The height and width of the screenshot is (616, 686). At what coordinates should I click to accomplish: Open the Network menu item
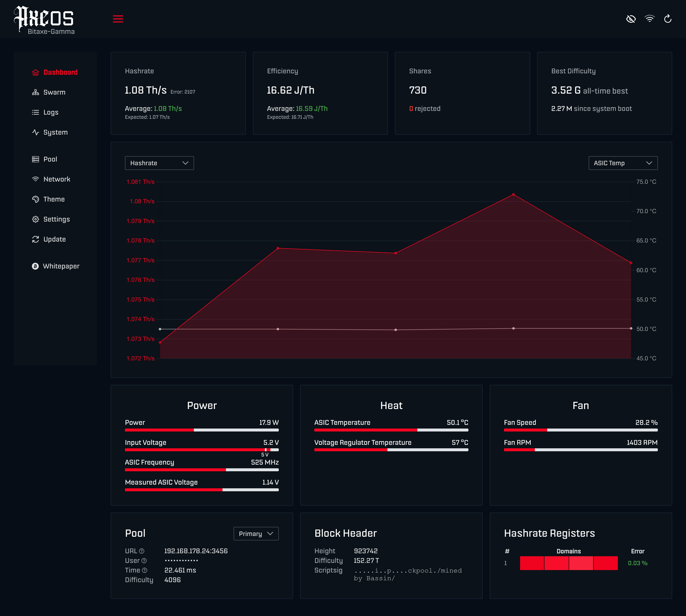point(57,179)
